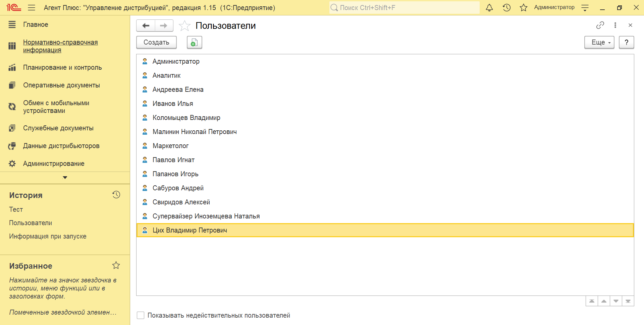Go to Планирование и контроль section
This screenshot has height=325, width=644.
coord(62,67)
